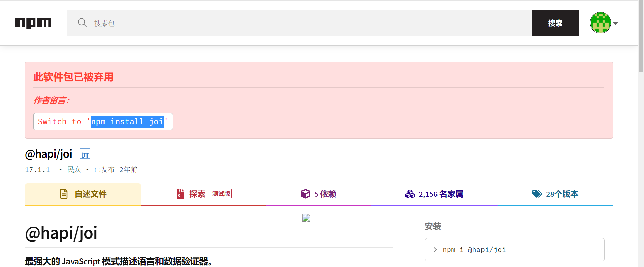Click the red zip file icon beside 探索
Viewport: 644px width, 267px height.
point(180,194)
